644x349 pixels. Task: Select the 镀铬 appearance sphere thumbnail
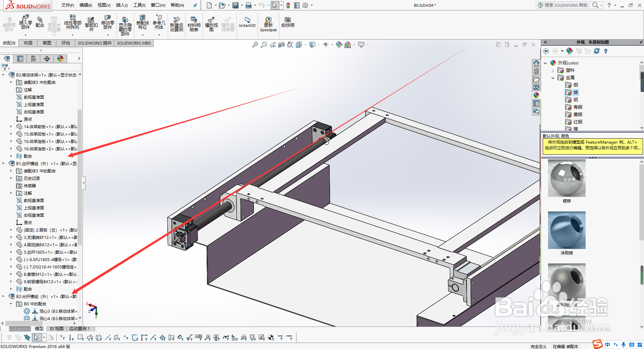[566, 178]
